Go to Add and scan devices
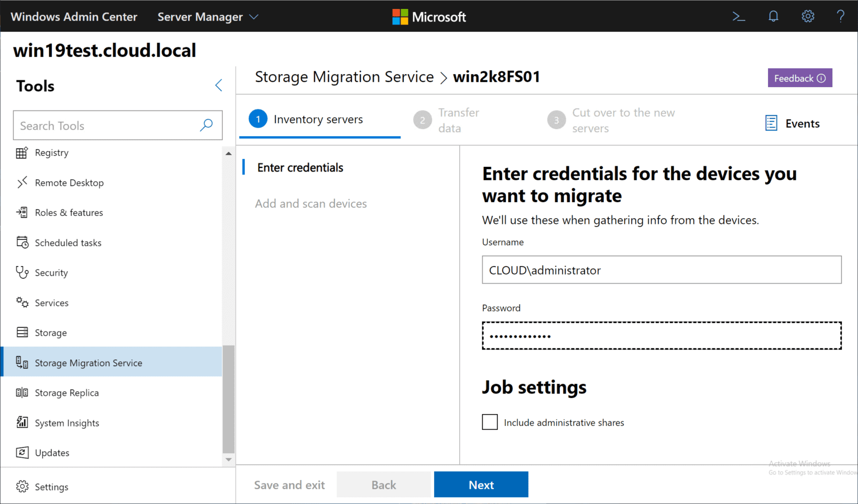 point(311,203)
